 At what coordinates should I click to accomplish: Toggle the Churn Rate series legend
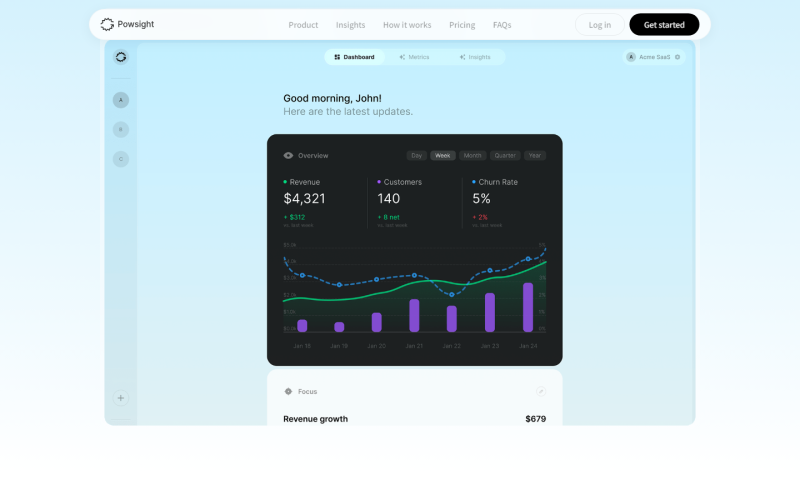coord(495,182)
